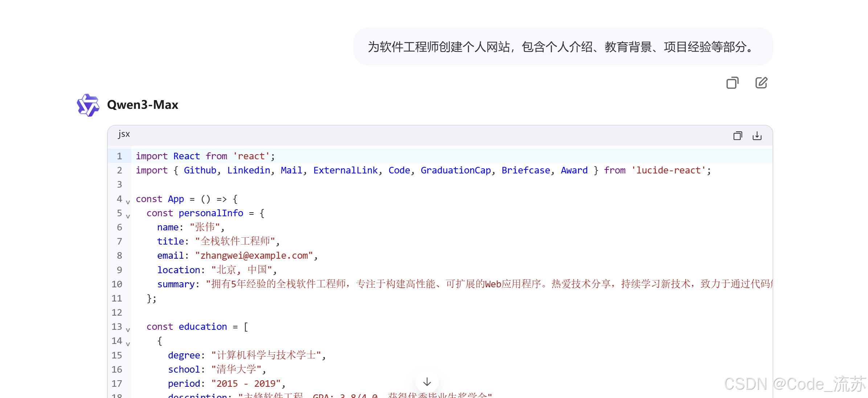Copy the user message text
The height and width of the screenshot is (398, 868).
[x=732, y=83]
